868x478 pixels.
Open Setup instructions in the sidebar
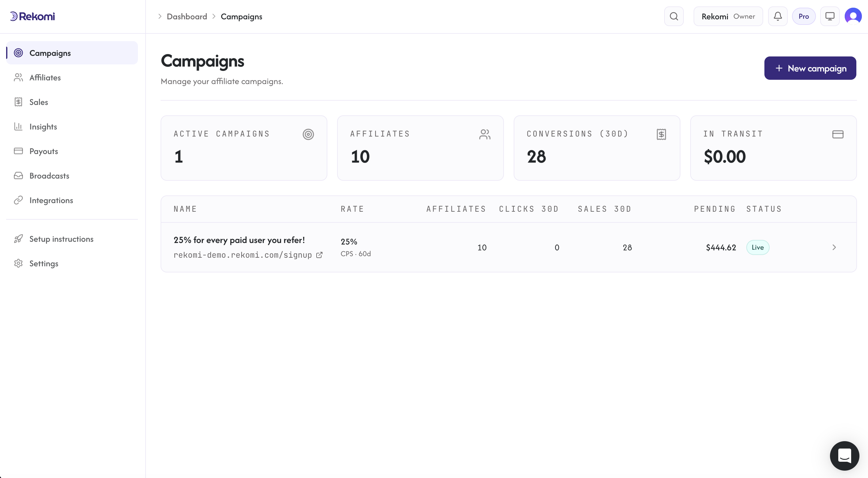[72, 239]
